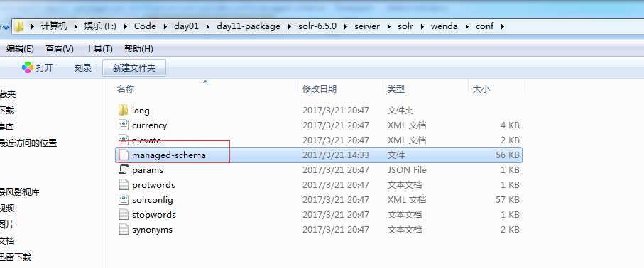
Task: Go to day01 in the address path
Action: pos(186,26)
